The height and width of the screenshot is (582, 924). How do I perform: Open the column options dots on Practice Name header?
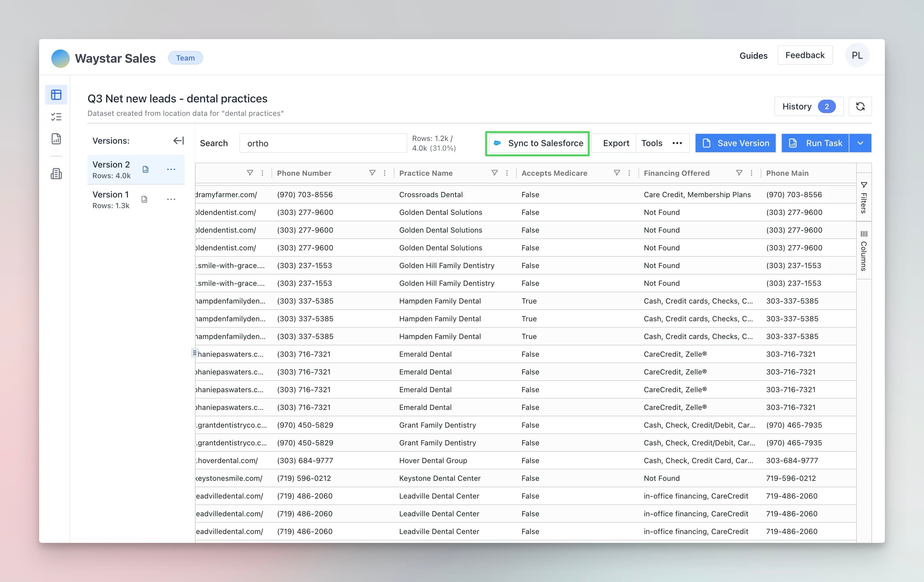pos(507,173)
